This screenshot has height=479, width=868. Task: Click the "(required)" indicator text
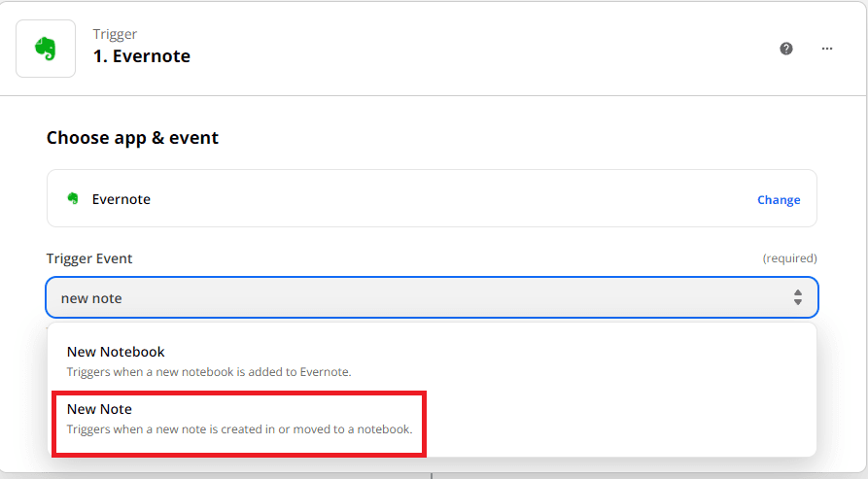(x=789, y=258)
